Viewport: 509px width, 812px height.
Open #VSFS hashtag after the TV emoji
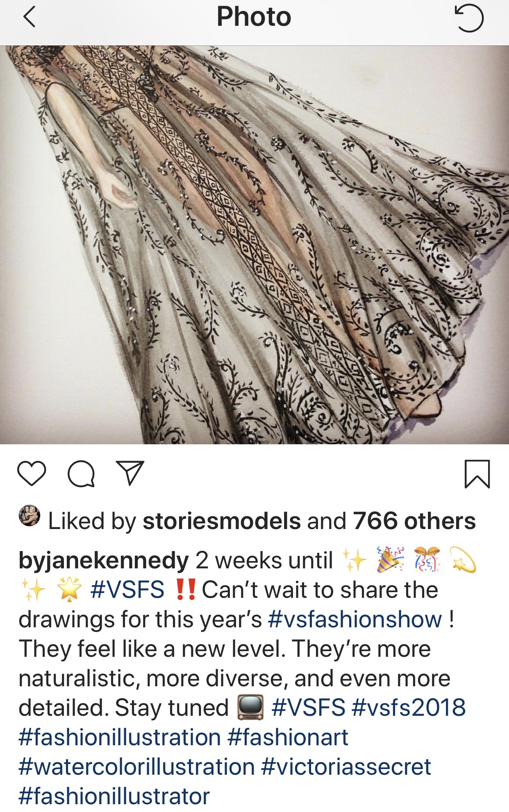[309, 708]
